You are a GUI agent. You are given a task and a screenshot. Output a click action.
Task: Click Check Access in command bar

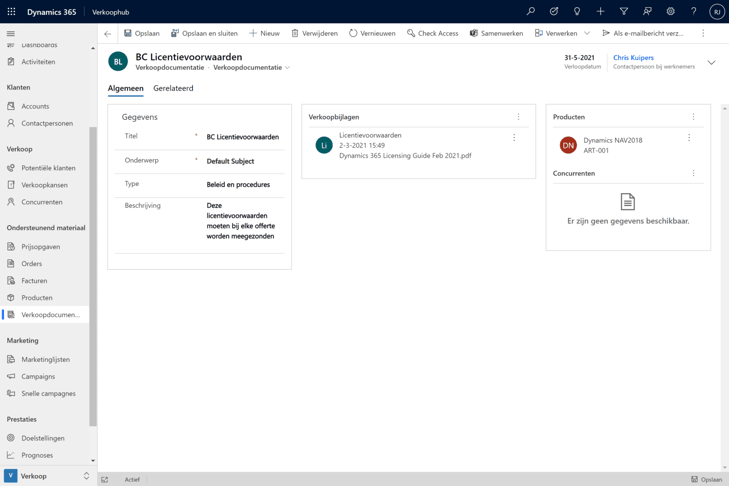(x=432, y=33)
